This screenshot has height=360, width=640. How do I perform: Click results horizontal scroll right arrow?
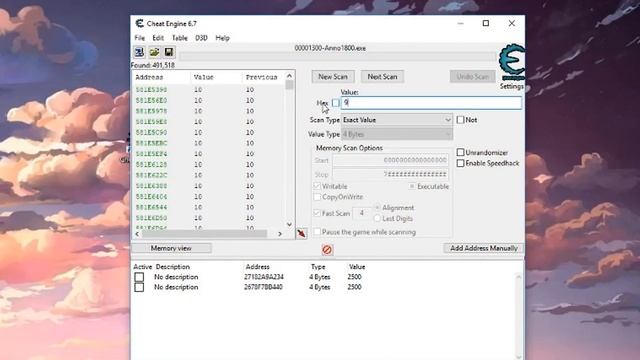[280, 234]
